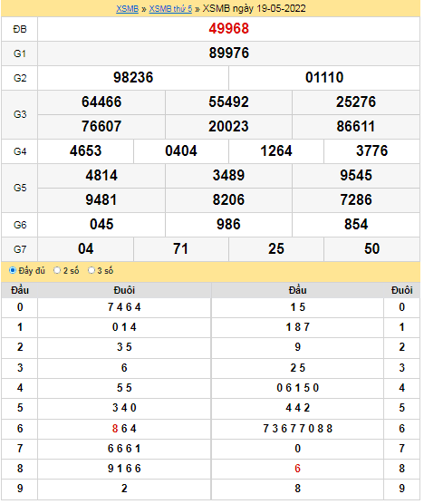424x504 pixels.
Task: Click the G5 number 8206
Action: point(228,199)
